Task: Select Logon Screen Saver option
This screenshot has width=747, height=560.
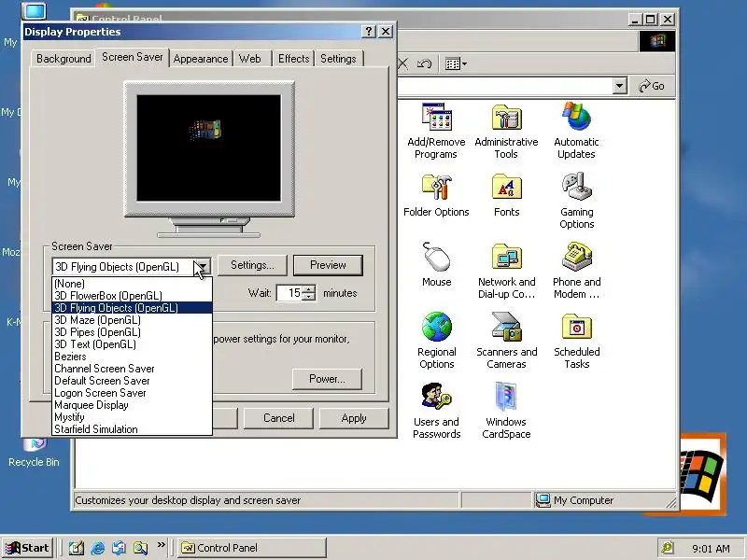Action: pos(132,393)
